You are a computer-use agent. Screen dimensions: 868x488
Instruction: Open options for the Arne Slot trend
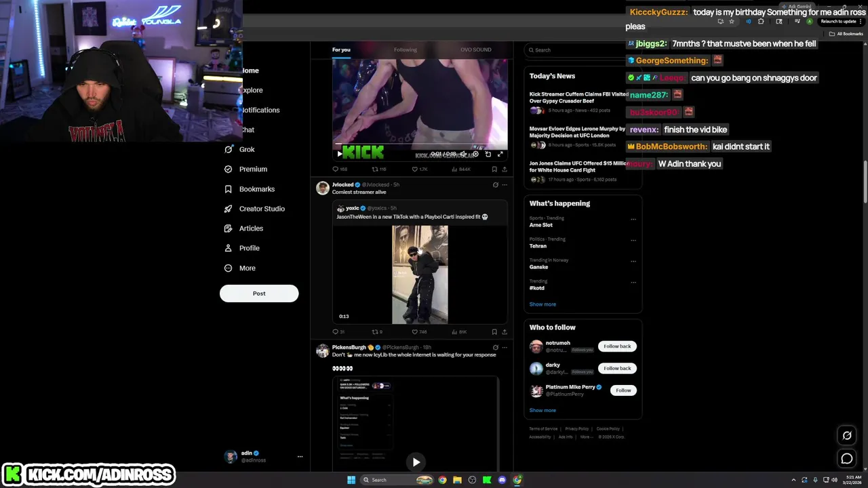(x=633, y=219)
